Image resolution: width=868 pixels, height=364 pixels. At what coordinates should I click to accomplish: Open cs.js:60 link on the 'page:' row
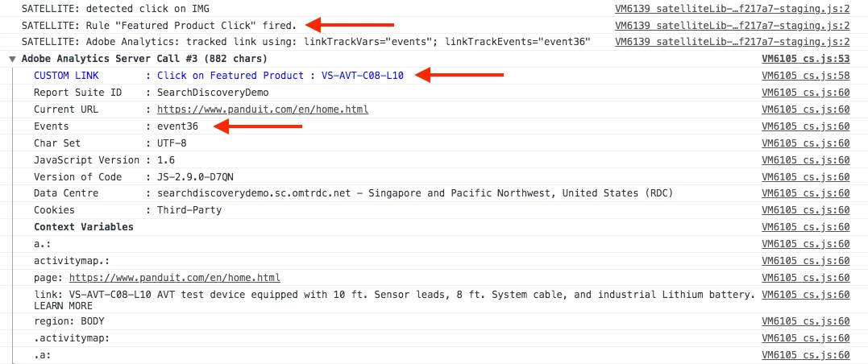tap(805, 278)
